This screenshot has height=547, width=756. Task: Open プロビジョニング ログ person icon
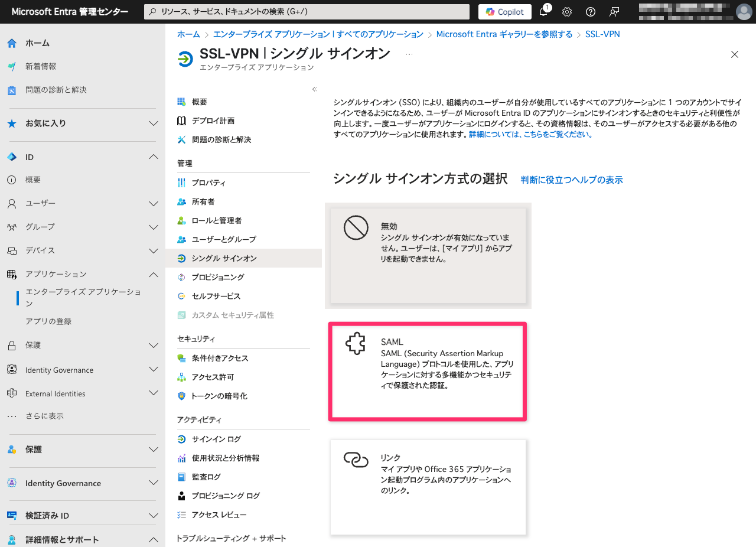click(x=182, y=496)
